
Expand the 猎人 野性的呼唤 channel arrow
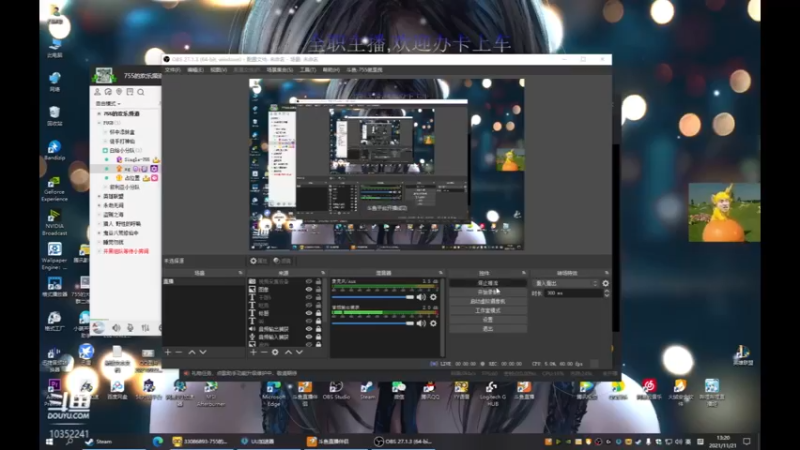tap(99, 224)
